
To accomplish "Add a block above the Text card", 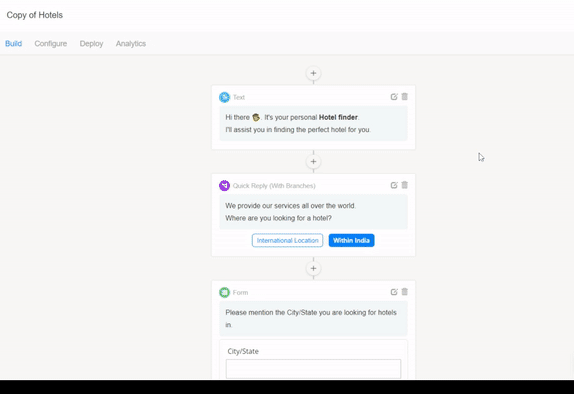I will click(x=313, y=73).
